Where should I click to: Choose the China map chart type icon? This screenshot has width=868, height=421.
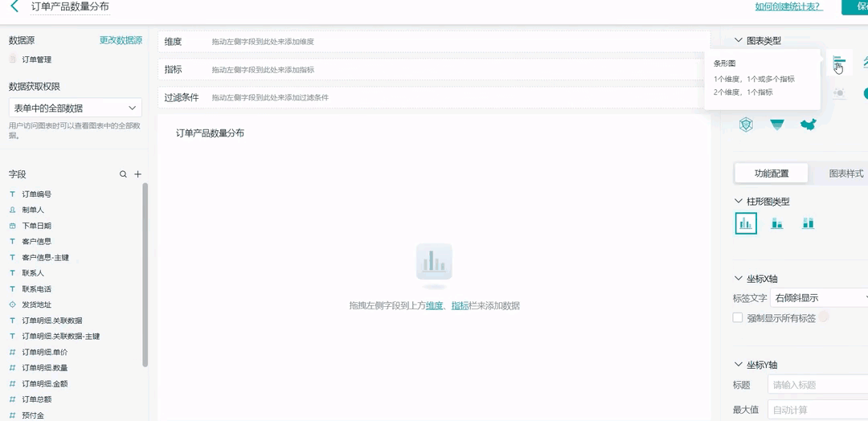coord(808,124)
